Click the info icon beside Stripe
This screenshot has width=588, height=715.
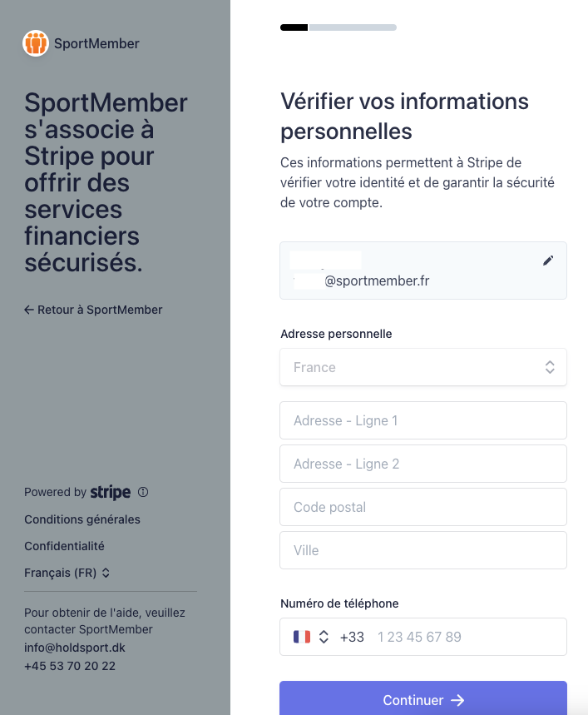pos(143,492)
